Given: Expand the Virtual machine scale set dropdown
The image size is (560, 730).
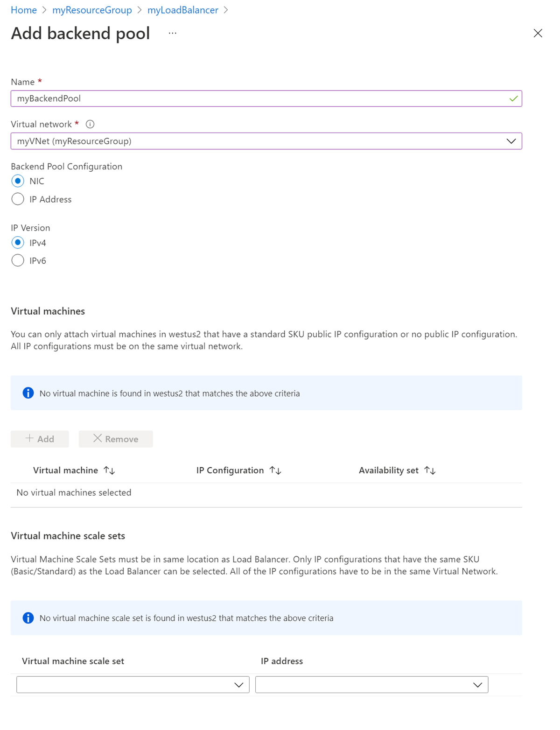Looking at the screenshot, I should (238, 685).
